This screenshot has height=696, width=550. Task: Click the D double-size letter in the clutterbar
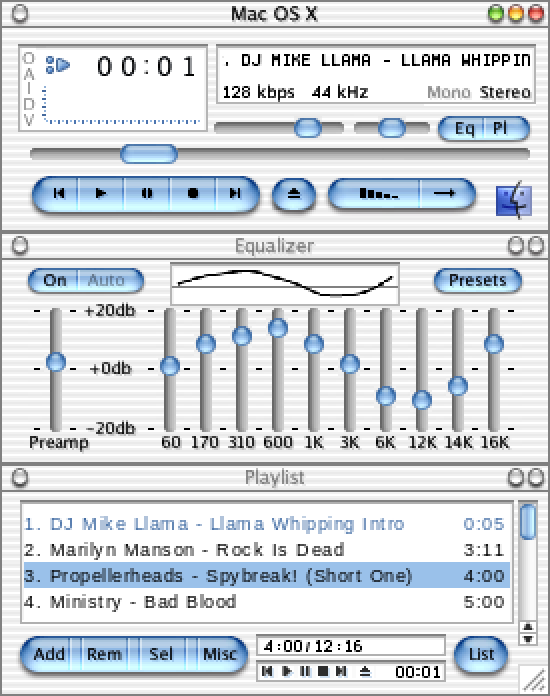click(28, 104)
